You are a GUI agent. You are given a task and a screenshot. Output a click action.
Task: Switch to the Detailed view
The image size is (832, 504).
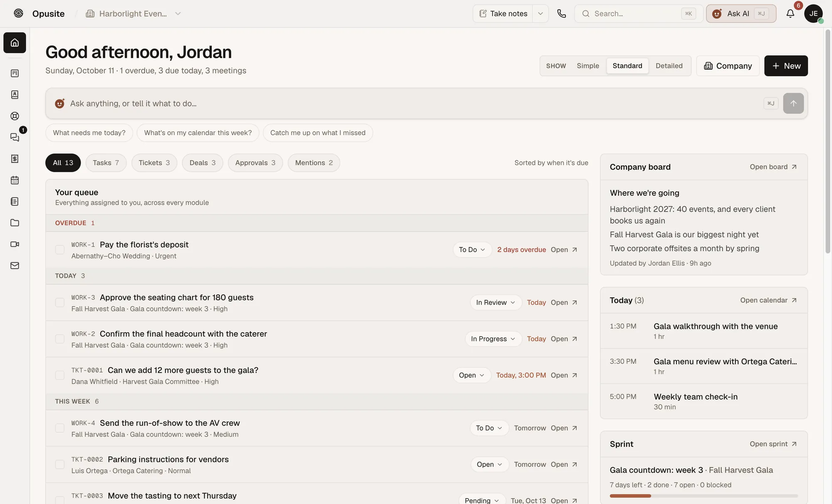tap(669, 66)
